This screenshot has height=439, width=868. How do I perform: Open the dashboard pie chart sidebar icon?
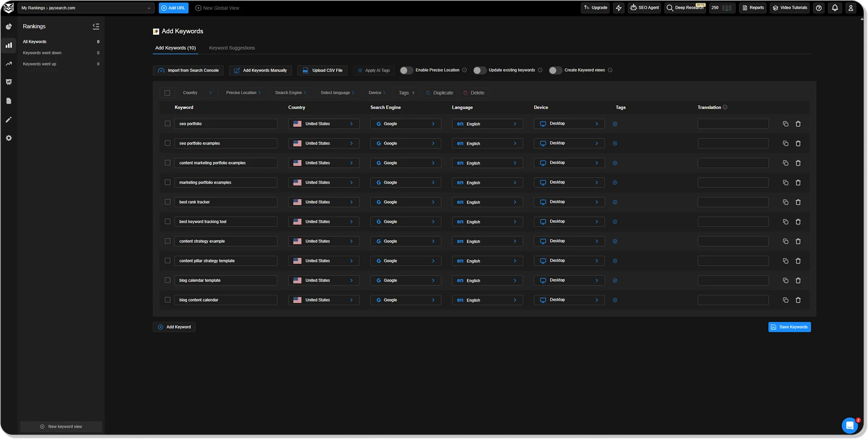tap(9, 27)
